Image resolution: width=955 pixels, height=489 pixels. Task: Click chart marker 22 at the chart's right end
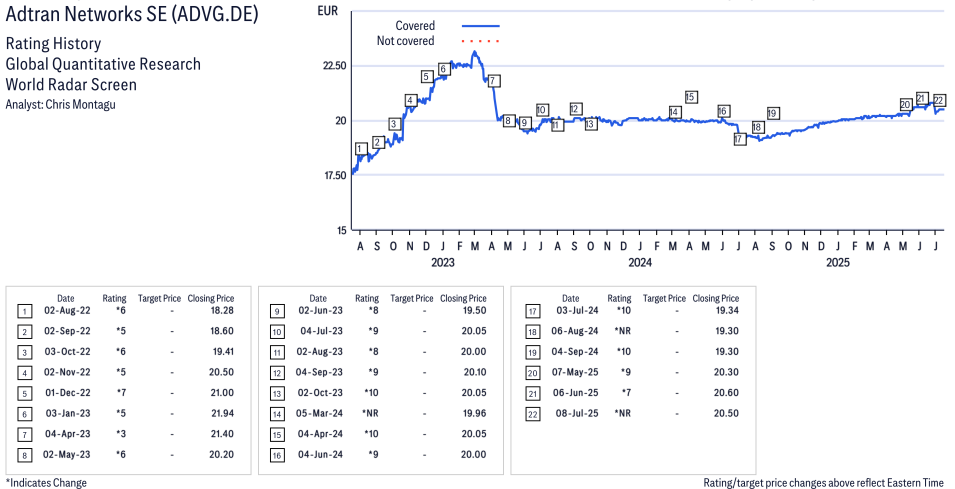pos(939,100)
